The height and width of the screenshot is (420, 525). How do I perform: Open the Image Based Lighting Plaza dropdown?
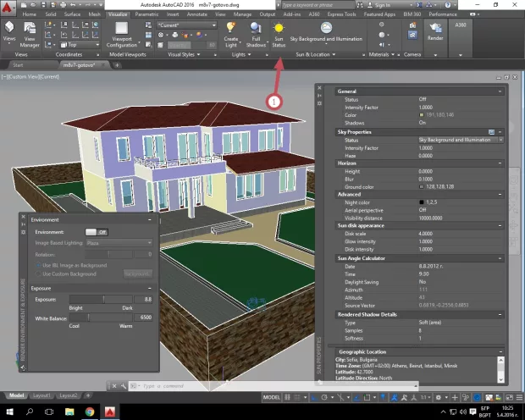click(118, 242)
